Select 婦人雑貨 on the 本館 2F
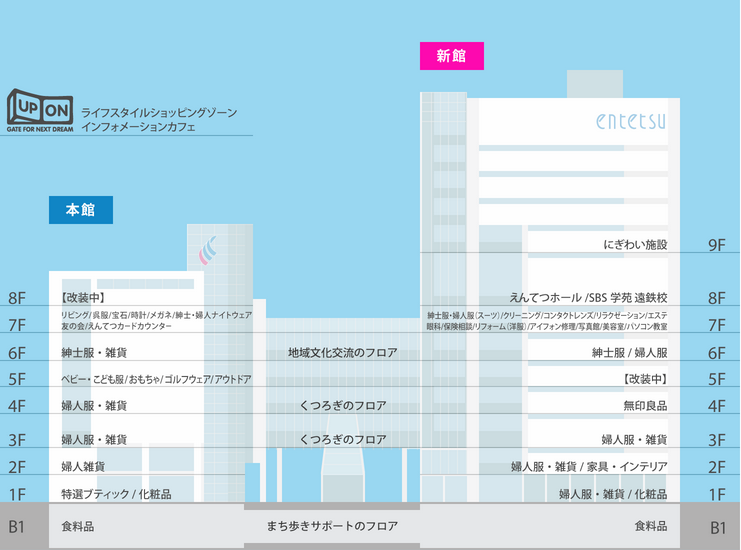 83,466
